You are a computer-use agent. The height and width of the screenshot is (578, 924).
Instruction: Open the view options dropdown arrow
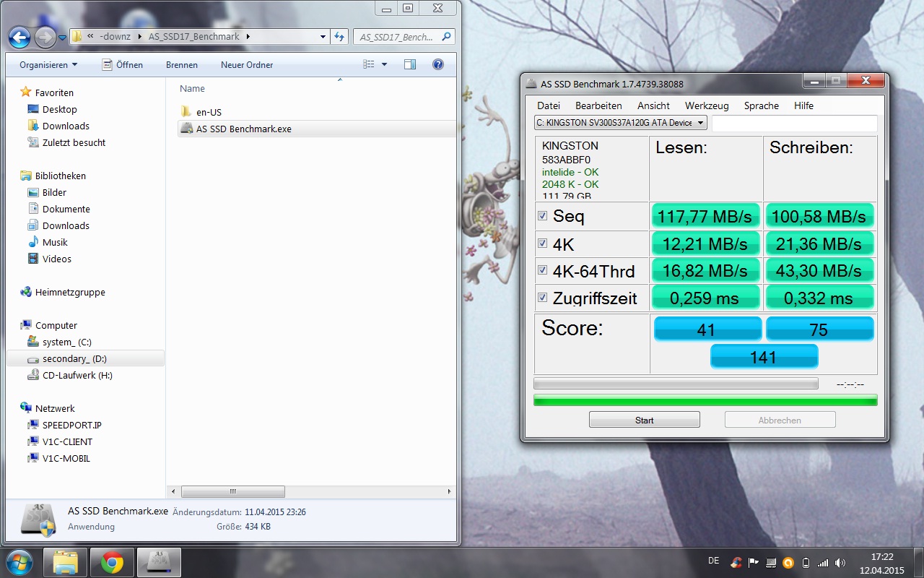point(384,64)
